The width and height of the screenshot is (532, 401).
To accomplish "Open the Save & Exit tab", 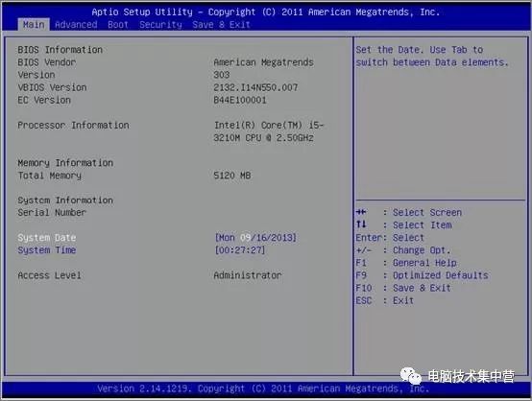I will pos(221,25).
